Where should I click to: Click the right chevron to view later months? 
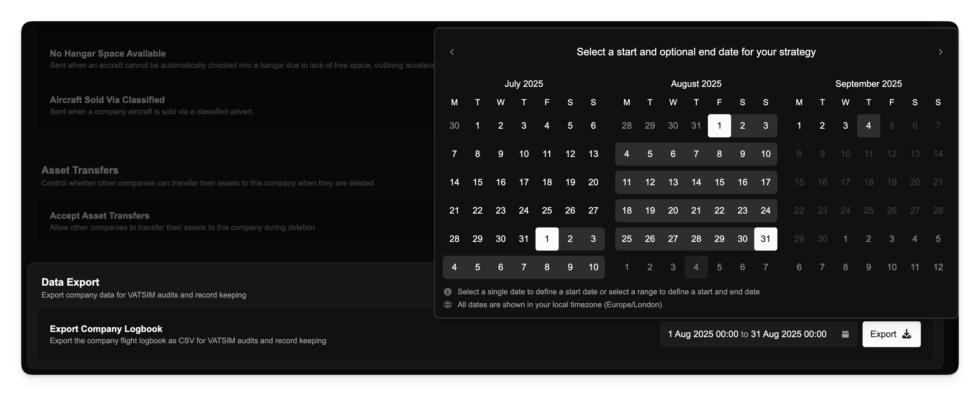click(x=941, y=51)
